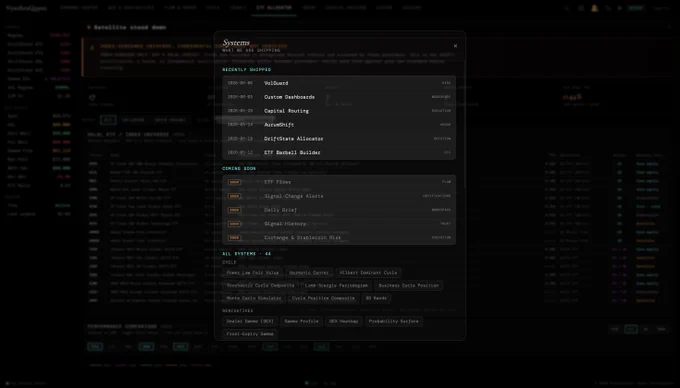Click the ETF Flows coming-soon row
Viewport: 680px width, 388px height.
coord(339,182)
